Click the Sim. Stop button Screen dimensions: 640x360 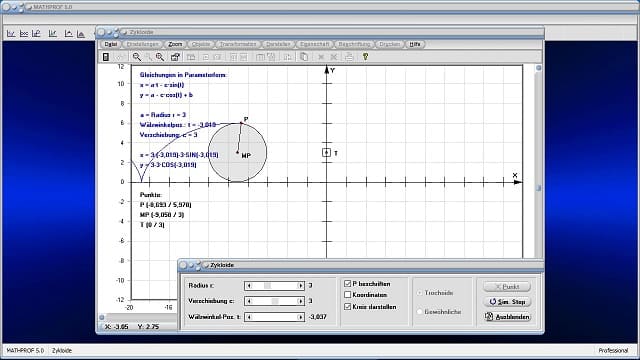(x=507, y=302)
